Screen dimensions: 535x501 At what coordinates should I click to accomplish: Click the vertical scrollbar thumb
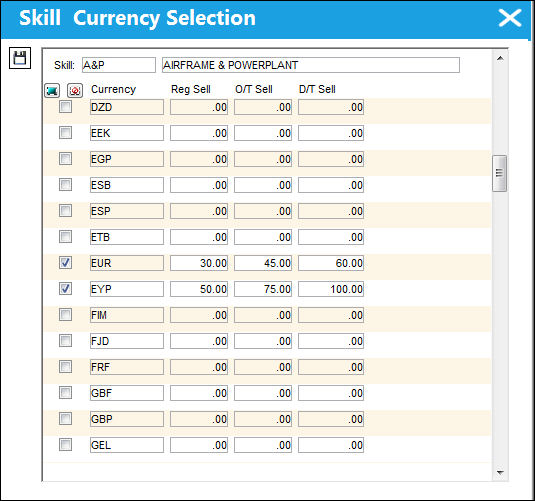500,173
